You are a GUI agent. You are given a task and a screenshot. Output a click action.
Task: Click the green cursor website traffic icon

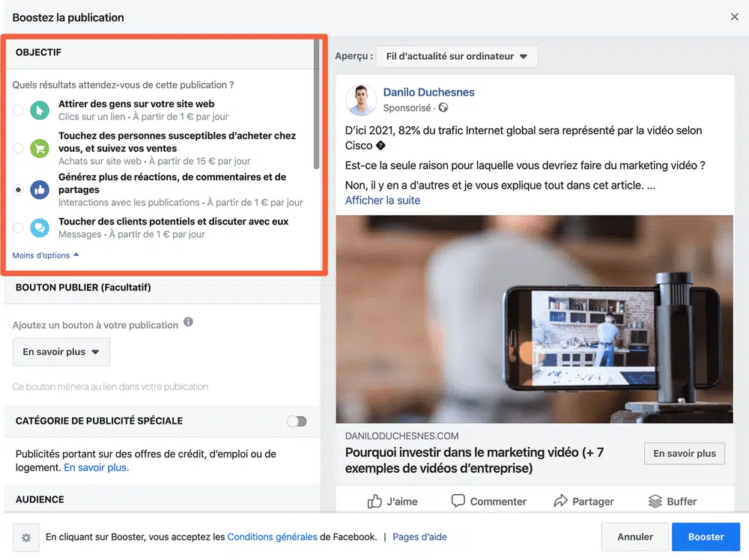[x=40, y=110]
